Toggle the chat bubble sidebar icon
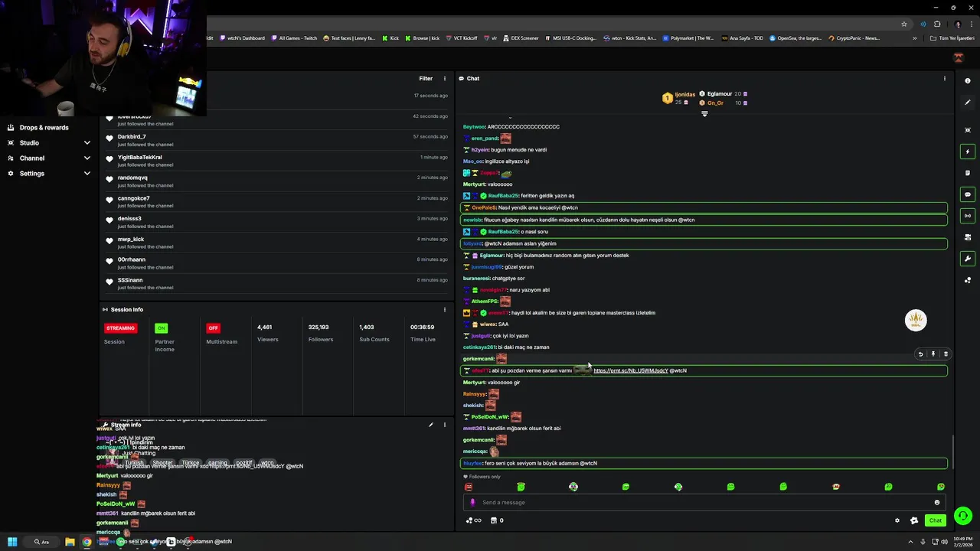This screenshot has height=551, width=980. (x=968, y=194)
